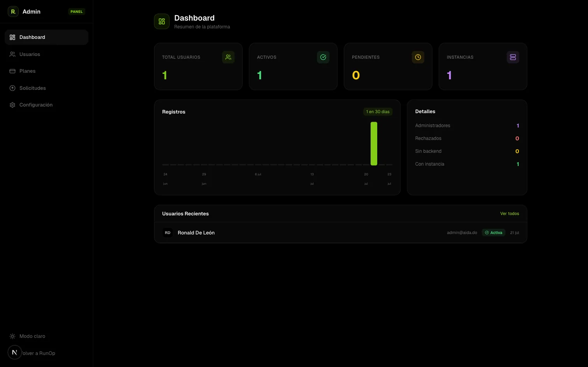588x367 pixels.
Task: Click the Rechazados count 0
Action: click(x=517, y=138)
